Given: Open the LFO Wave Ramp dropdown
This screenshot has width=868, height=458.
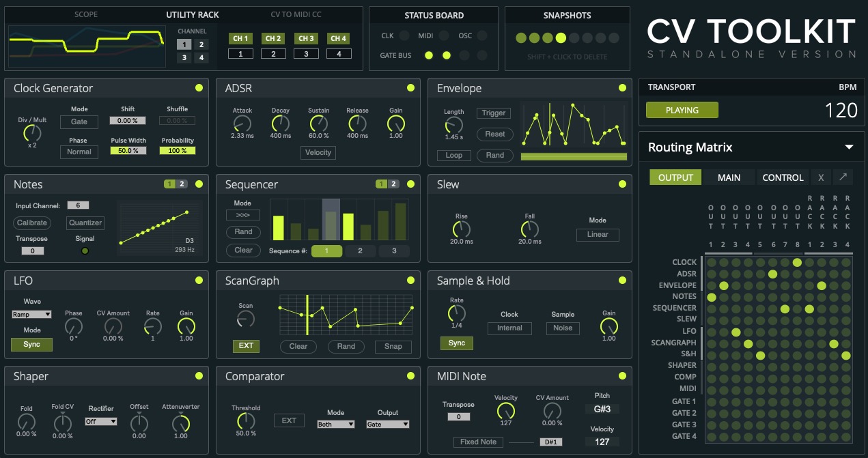Looking at the screenshot, I should click(31, 314).
